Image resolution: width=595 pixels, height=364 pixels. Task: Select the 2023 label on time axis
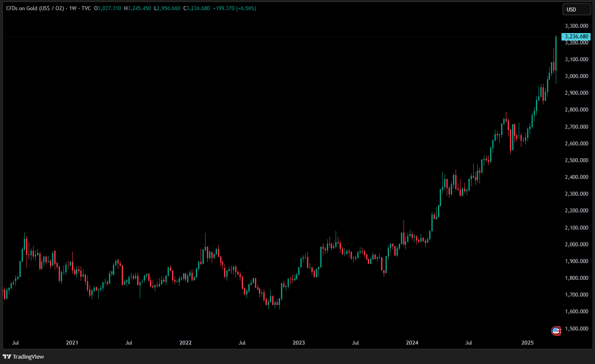[299, 343]
